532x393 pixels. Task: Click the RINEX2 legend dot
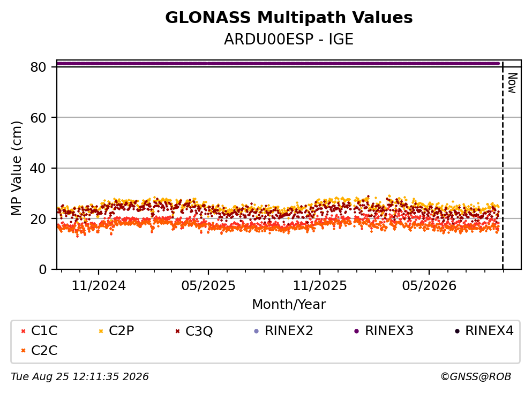coord(257,331)
